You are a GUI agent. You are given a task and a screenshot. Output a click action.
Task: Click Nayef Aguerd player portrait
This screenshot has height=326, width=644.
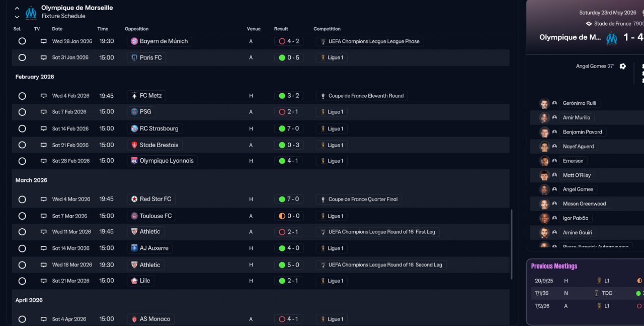(544, 147)
